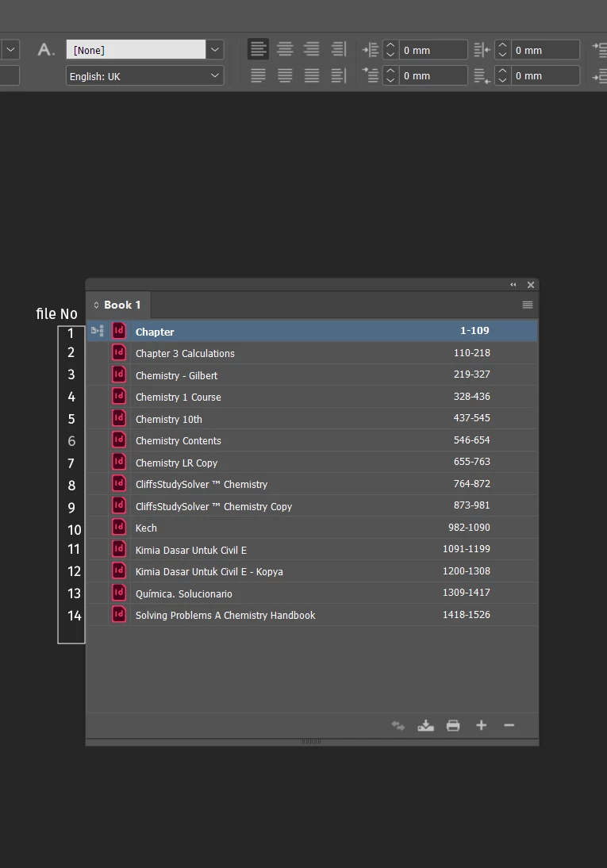607x868 pixels.
Task: Synchronize styles and swatches with source
Action: (x=398, y=726)
